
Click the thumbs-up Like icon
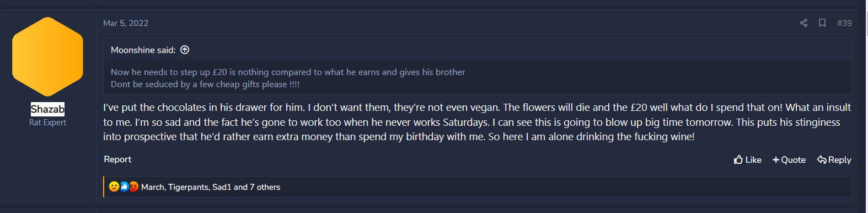(x=738, y=159)
